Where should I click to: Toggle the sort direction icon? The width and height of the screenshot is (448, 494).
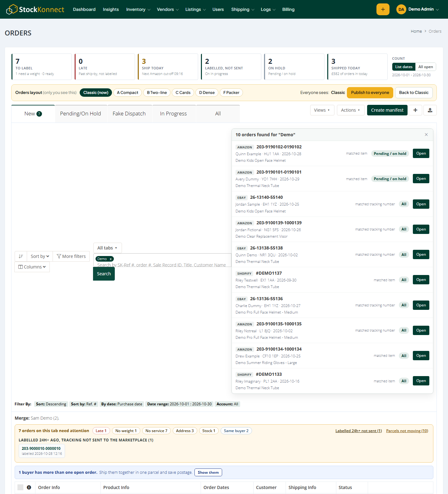pyautogui.click(x=21, y=256)
